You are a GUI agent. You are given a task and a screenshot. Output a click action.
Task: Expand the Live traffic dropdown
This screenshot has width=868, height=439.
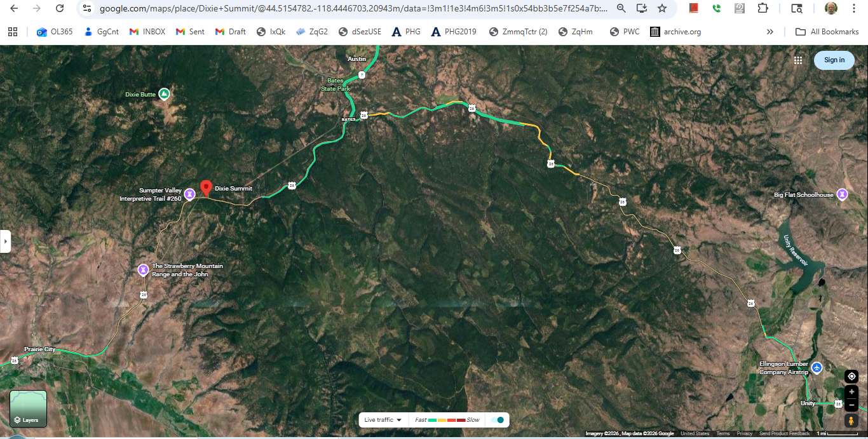[x=383, y=420]
